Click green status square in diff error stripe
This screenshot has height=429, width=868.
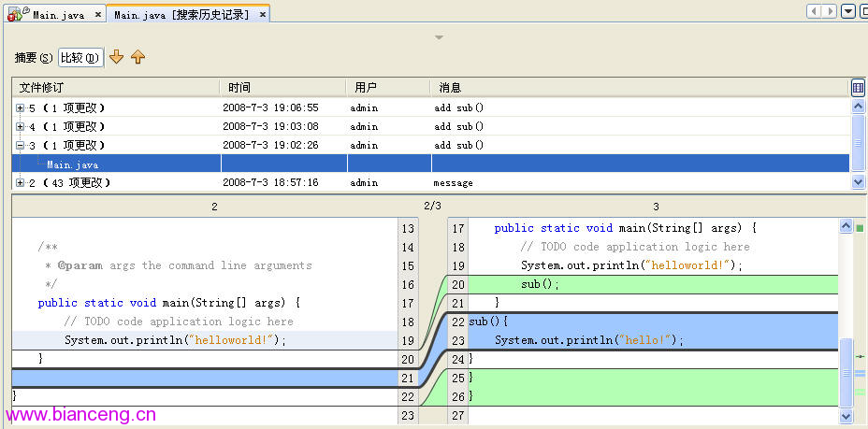tap(860, 228)
